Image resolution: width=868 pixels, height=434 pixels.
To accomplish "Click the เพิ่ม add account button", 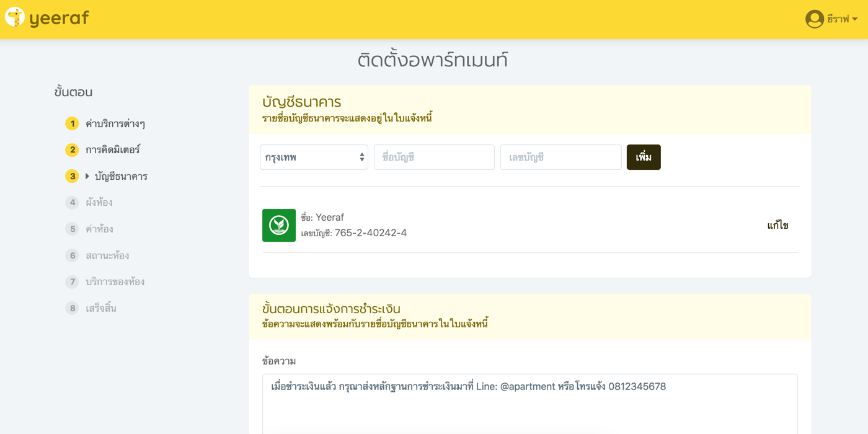I will coord(644,157).
